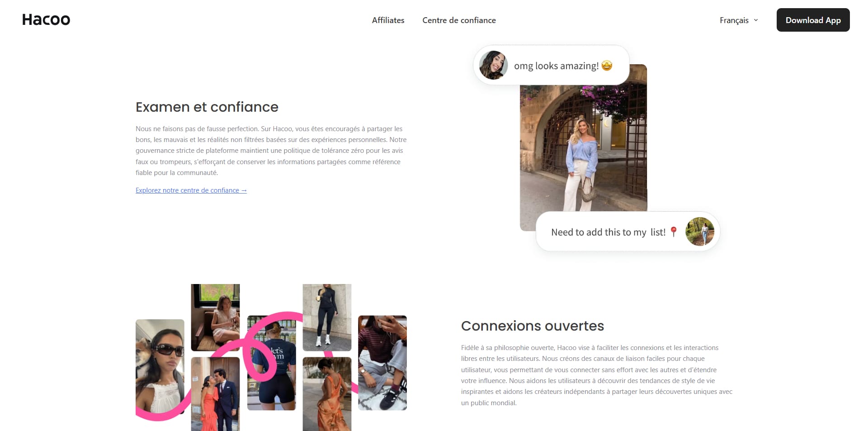Image resolution: width=868 pixels, height=431 pixels.
Task: Click the language dropdown chevron arrow
Action: click(x=755, y=20)
